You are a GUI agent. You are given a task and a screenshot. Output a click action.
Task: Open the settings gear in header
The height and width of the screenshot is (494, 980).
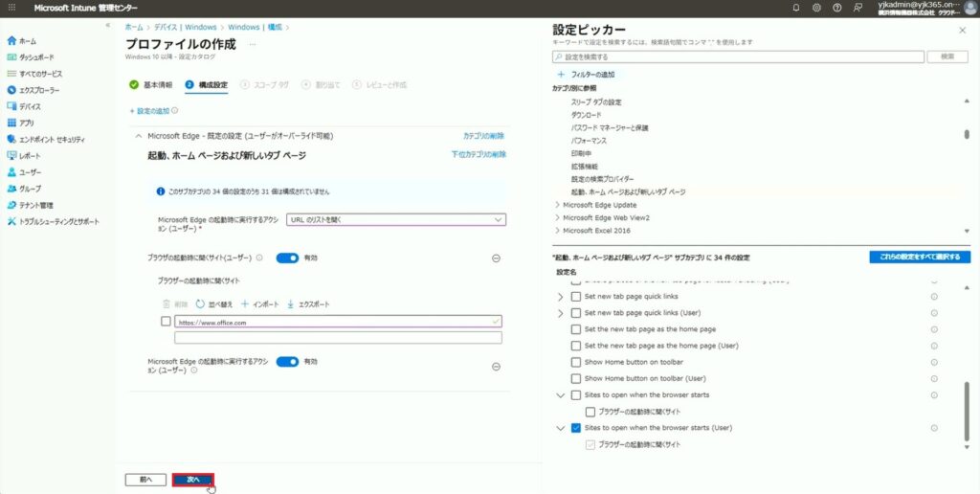(x=816, y=8)
